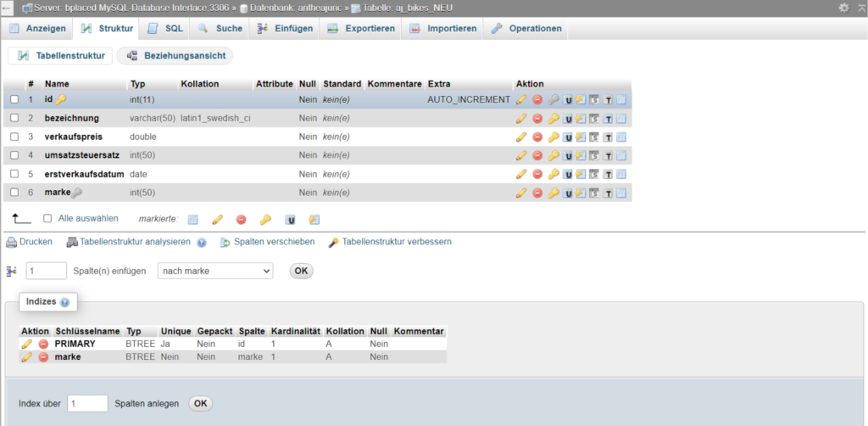Switch to Beziehungsansicht view
Image resolution: width=868 pixels, height=426 pixels.
175,55
